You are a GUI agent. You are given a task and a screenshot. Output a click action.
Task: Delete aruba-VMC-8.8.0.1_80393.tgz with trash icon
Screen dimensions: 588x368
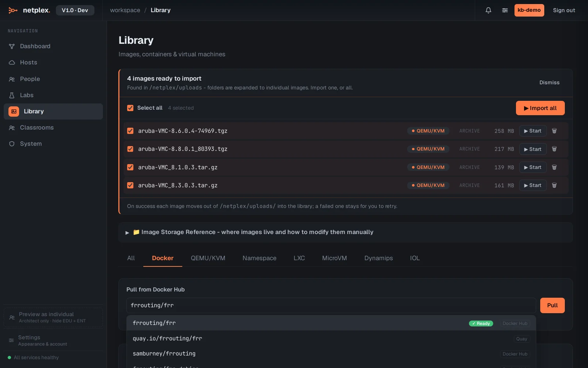tap(555, 149)
